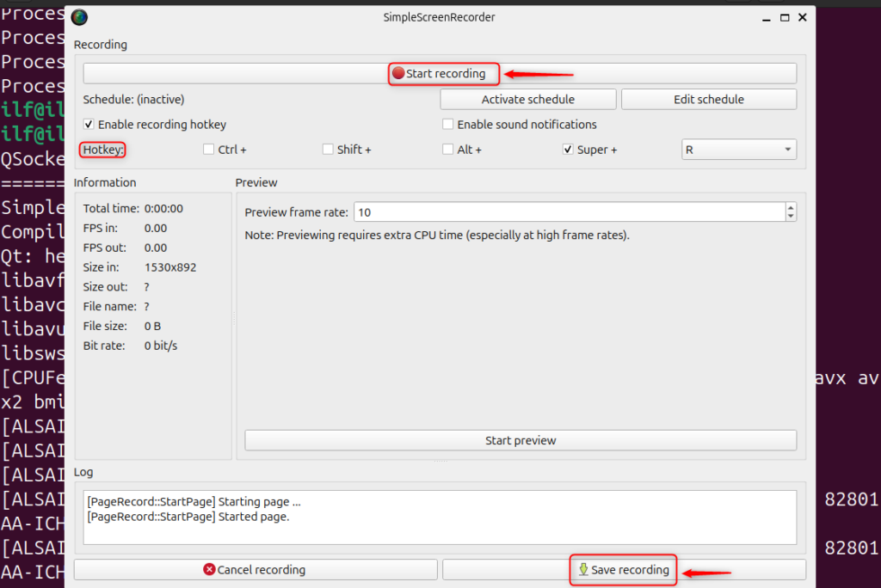Decrease the preview frame rate with the down arrow
The height and width of the screenshot is (588, 881).
pyautogui.click(x=790, y=215)
